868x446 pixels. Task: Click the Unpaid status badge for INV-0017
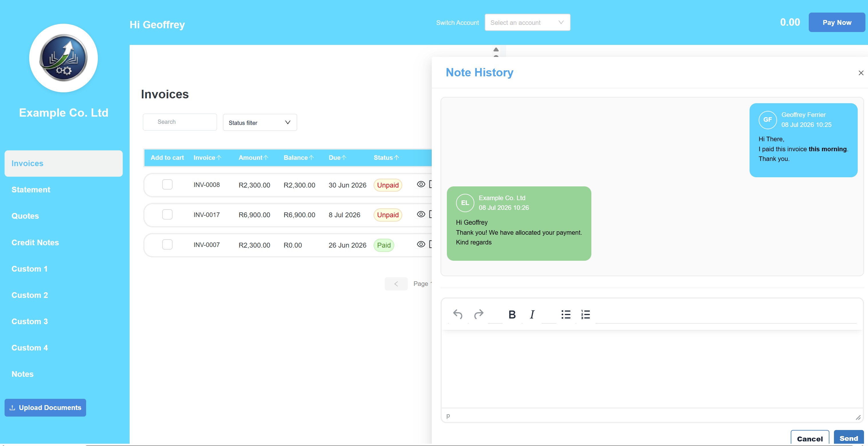388,215
